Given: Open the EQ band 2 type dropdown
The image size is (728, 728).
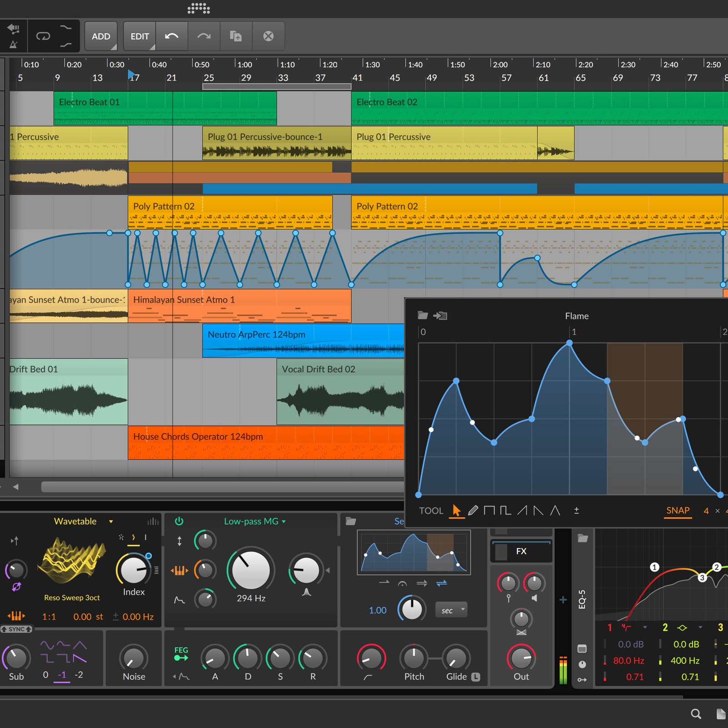Looking at the screenshot, I should coord(700,627).
